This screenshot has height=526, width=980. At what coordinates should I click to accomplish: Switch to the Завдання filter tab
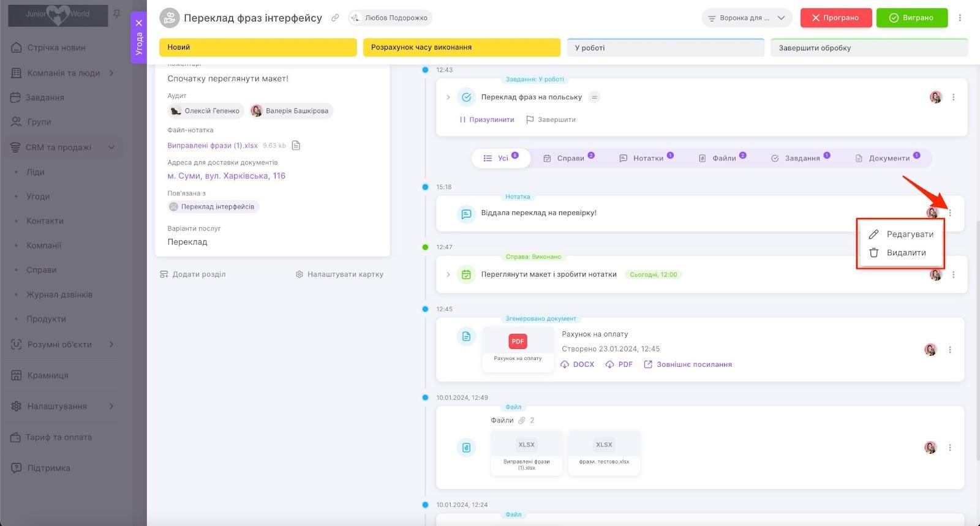(x=801, y=158)
